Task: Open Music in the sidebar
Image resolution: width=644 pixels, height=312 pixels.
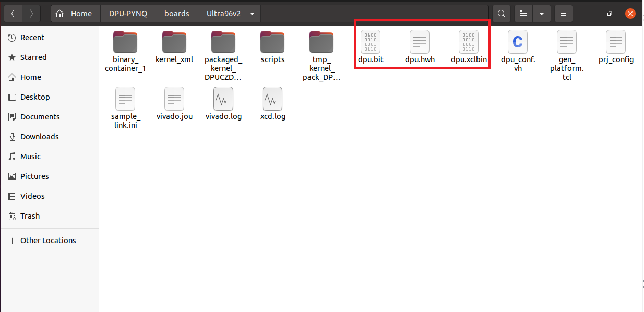Action: click(x=50, y=157)
